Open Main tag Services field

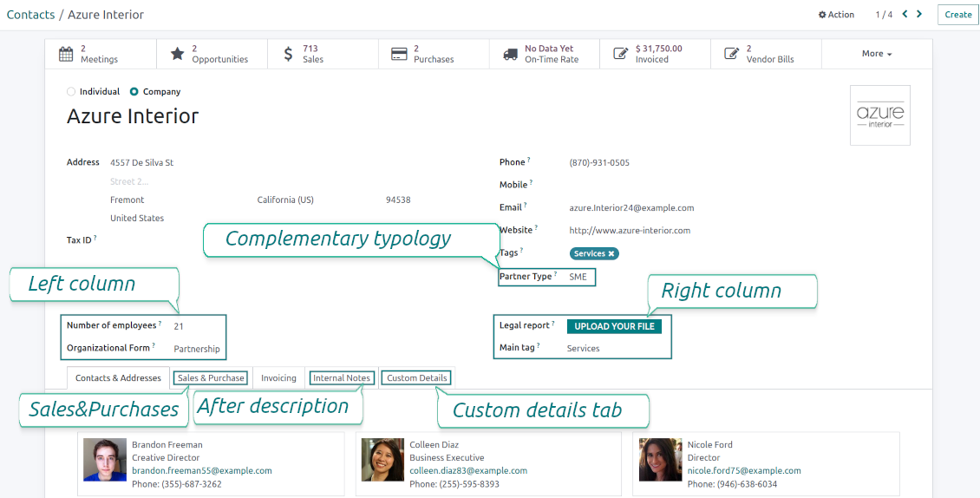(x=583, y=349)
